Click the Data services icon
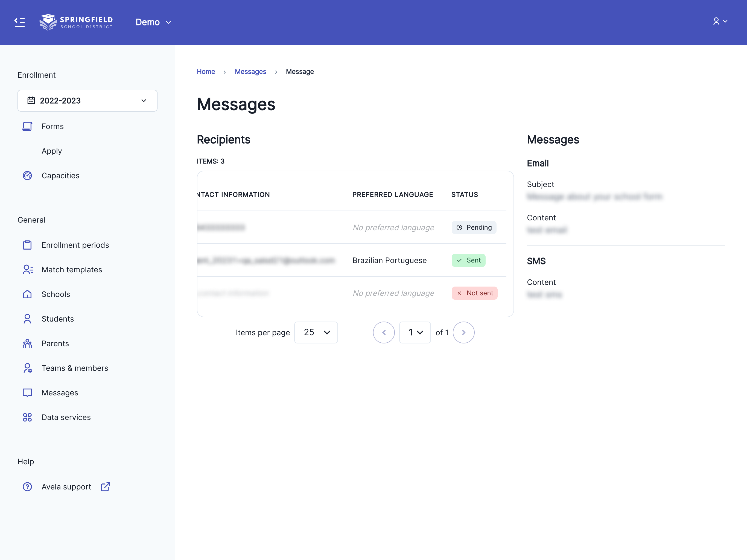747x560 pixels. [x=27, y=418]
